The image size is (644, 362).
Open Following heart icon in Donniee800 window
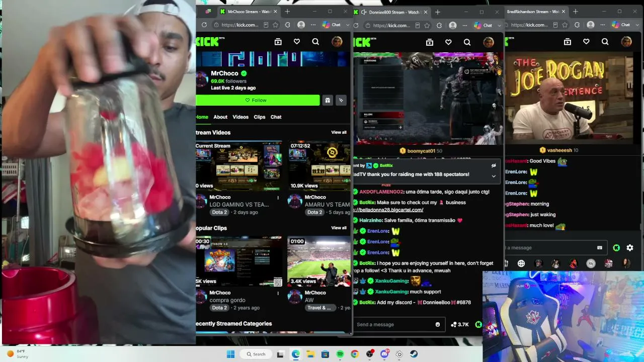click(448, 42)
